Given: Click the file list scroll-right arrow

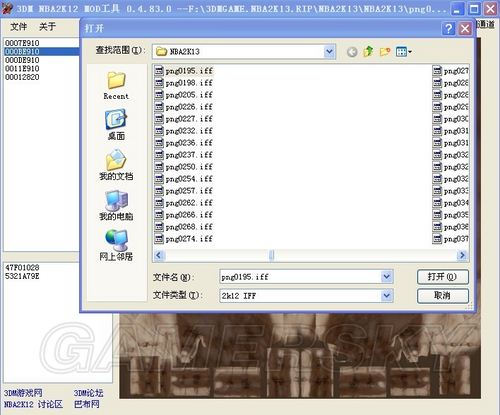Looking at the screenshot, I should (462, 255).
